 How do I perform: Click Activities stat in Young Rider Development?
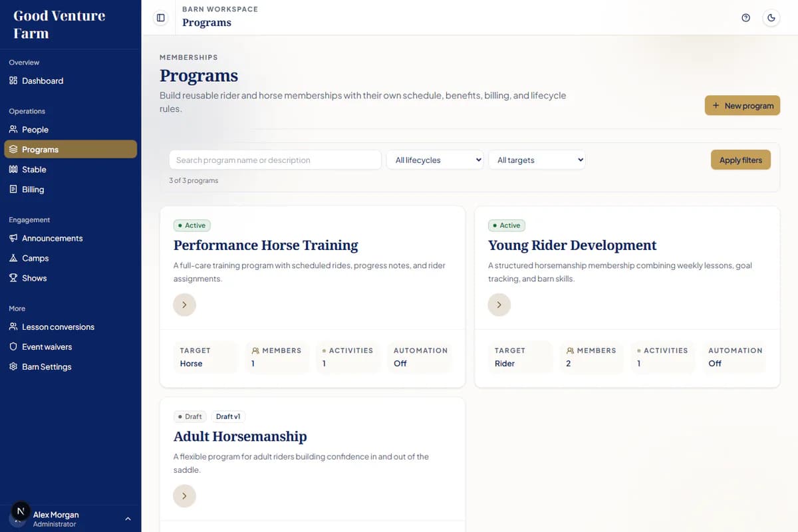click(662, 356)
